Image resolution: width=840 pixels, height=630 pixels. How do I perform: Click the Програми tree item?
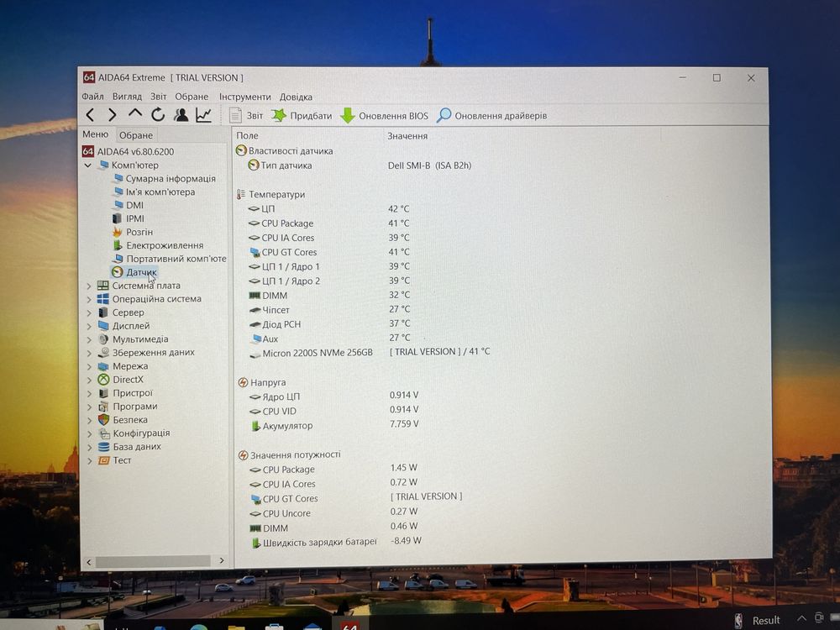tap(128, 407)
